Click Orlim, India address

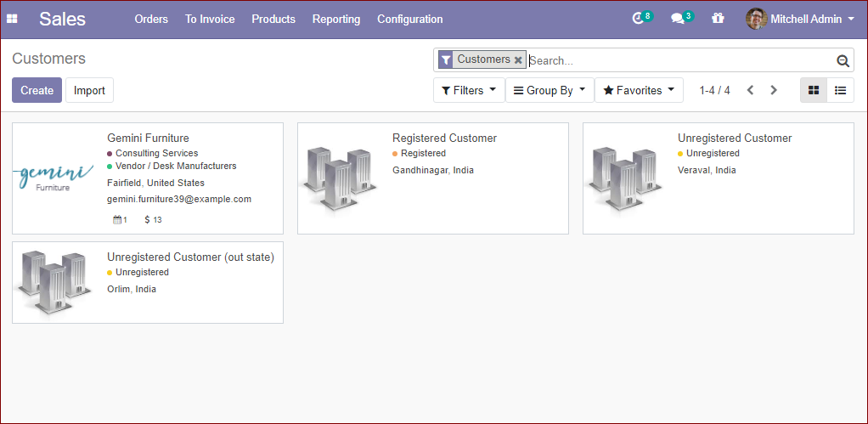pos(131,290)
